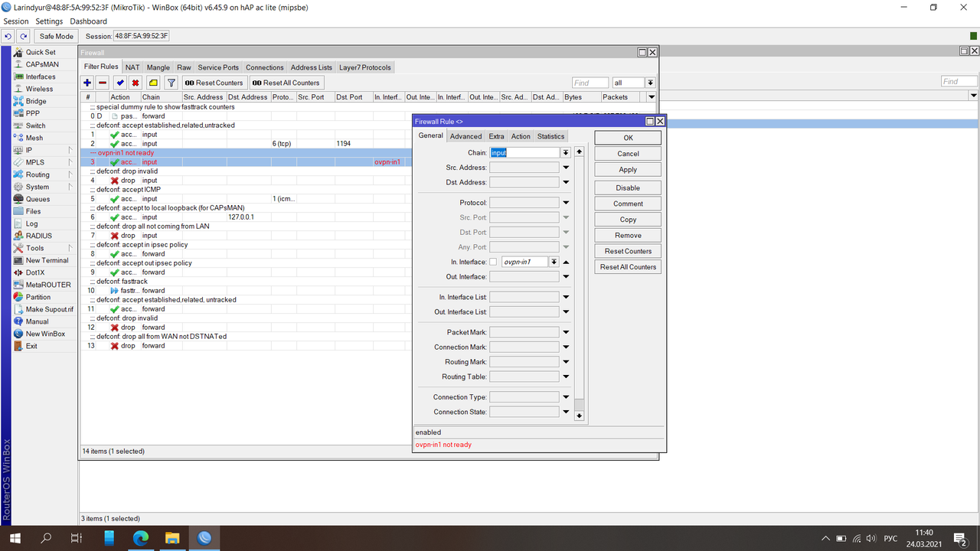The width and height of the screenshot is (980, 551).
Task: Expand the Out. Interface field
Action: click(x=566, y=277)
